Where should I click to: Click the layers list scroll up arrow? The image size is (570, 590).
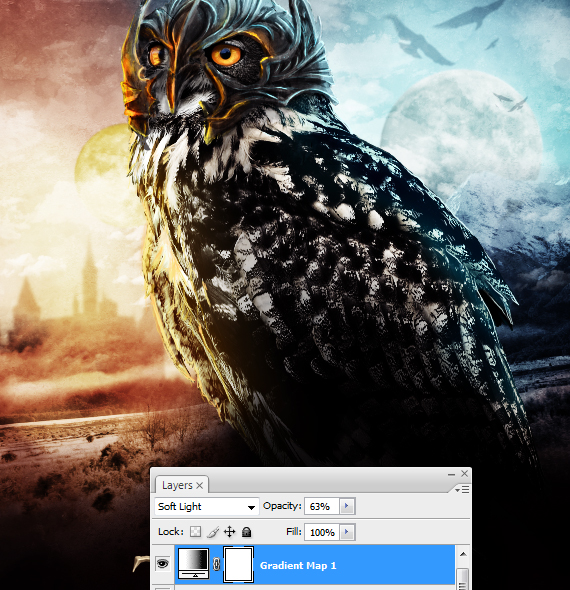pyautogui.click(x=463, y=554)
